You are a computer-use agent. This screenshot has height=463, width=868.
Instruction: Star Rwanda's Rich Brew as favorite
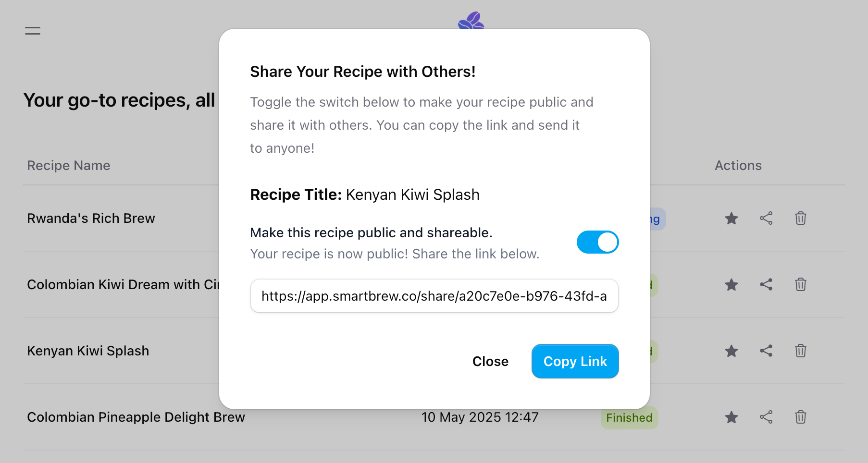click(x=731, y=219)
